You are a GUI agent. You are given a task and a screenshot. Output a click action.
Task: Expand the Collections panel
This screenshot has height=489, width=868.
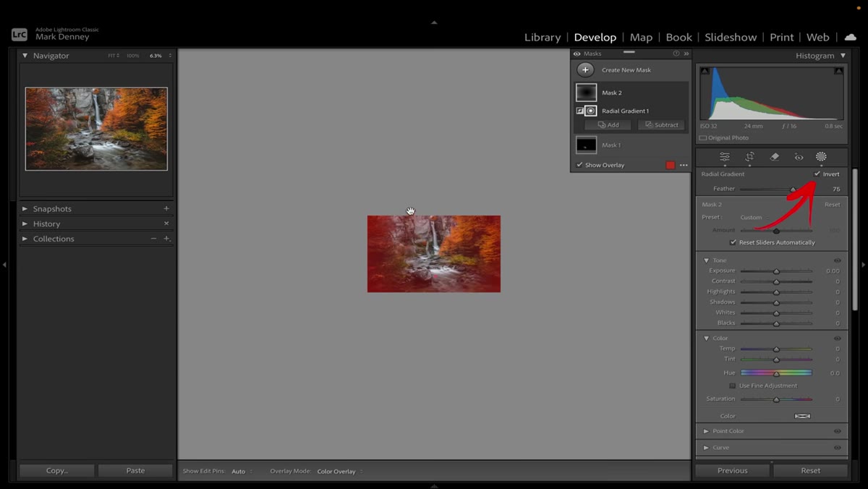coord(25,239)
